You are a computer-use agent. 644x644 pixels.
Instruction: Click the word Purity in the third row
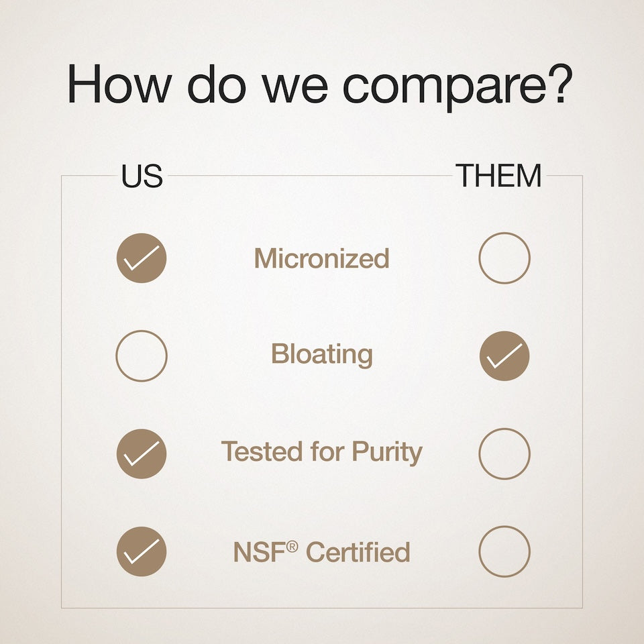click(389, 453)
